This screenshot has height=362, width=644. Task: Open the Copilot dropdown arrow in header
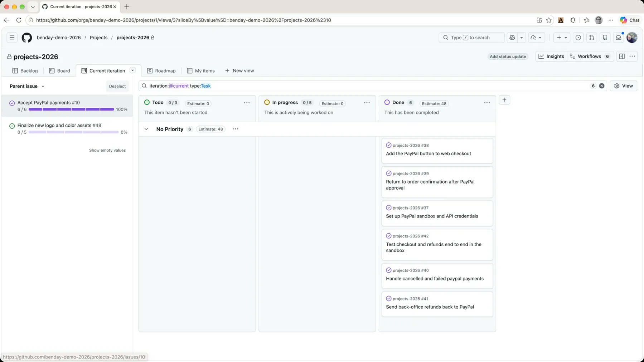click(522, 38)
